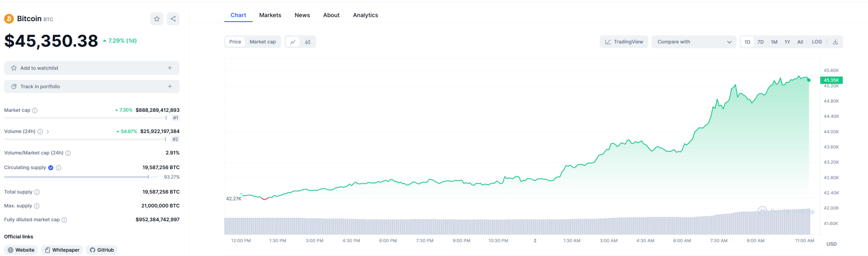Screen dimensions: 868x256
Task: Show Market cap info tooltip icon
Action: [35, 110]
